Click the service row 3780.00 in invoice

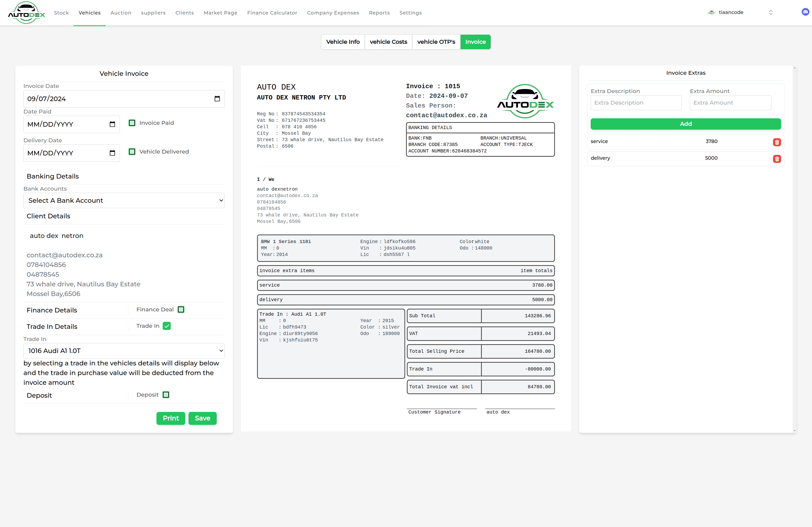point(406,285)
